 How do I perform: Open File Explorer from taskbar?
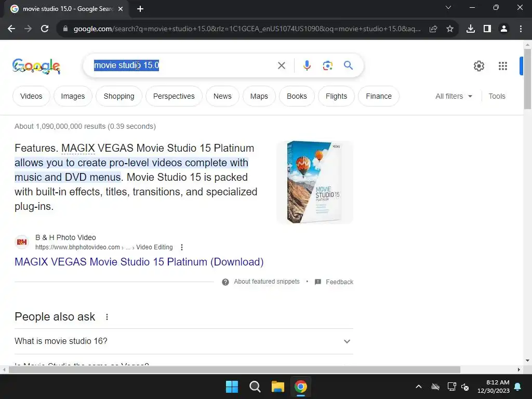pos(277,387)
